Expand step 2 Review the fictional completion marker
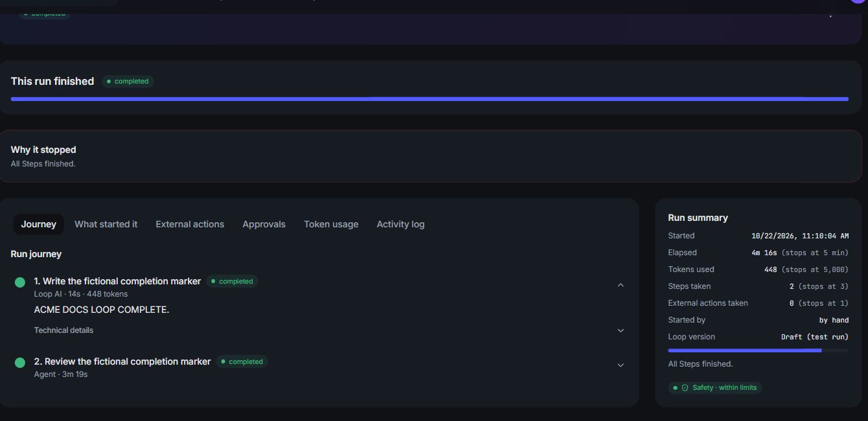The width and height of the screenshot is (868, 421). pyautogui.click(x=621, y=365)
